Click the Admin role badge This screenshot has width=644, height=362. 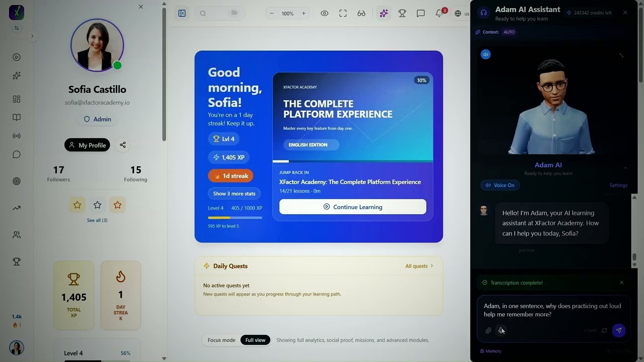97,119
